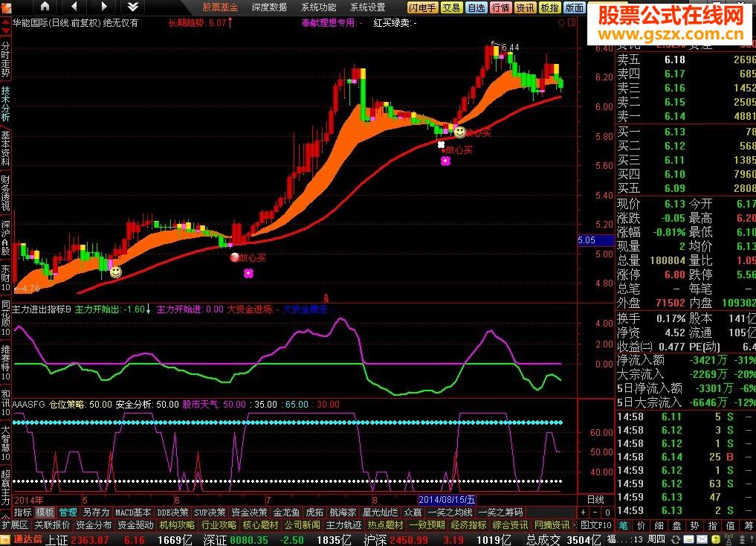Select the 分时走势 side tab
Image resolution: width=756 pixels, height=546 pixels.
click(x=5, y=59)
